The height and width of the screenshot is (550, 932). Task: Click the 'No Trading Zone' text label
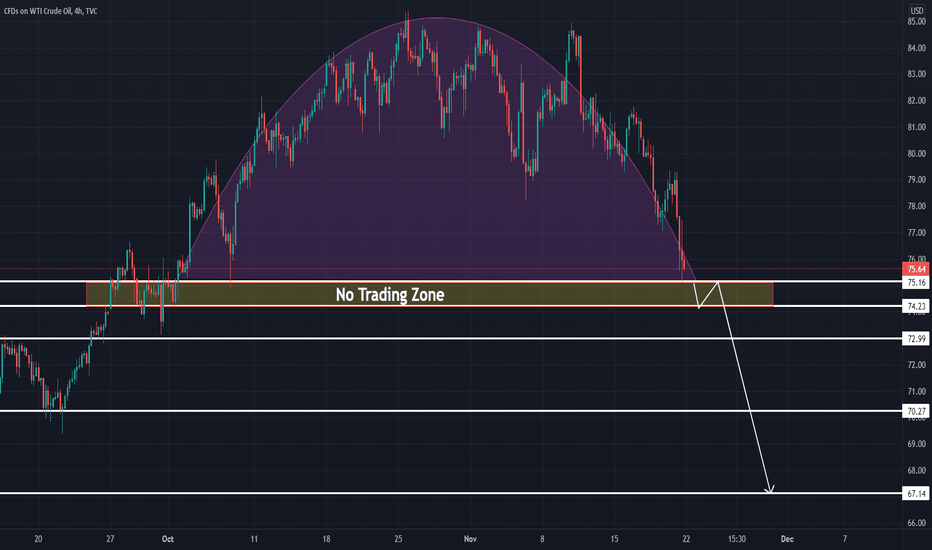390,294
